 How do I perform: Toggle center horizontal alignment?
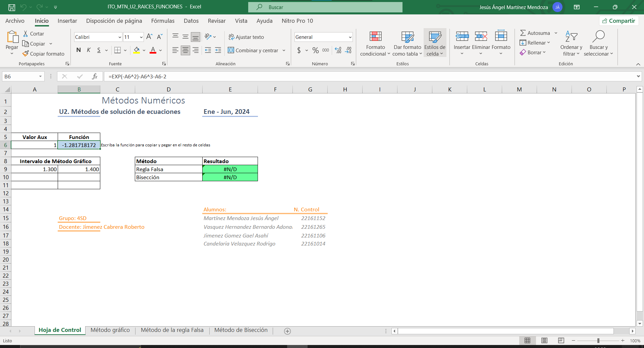point(185,50)
